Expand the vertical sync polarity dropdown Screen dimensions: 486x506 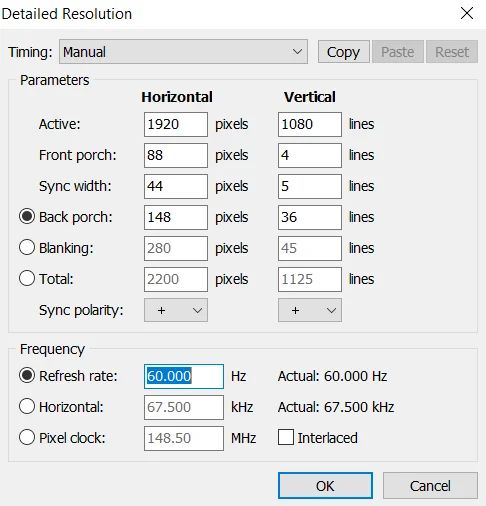tap(310, 310)
